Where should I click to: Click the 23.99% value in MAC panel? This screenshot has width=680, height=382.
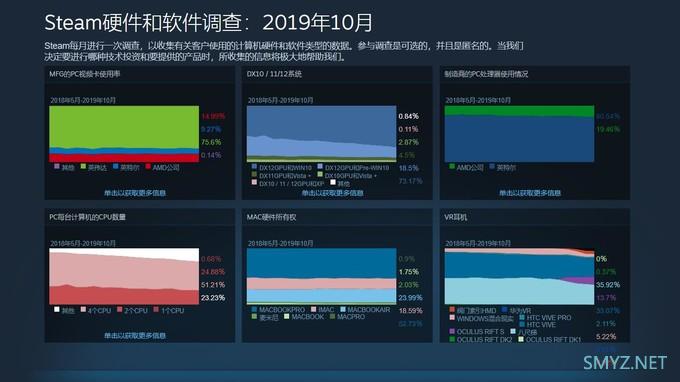tap(410, 298)
